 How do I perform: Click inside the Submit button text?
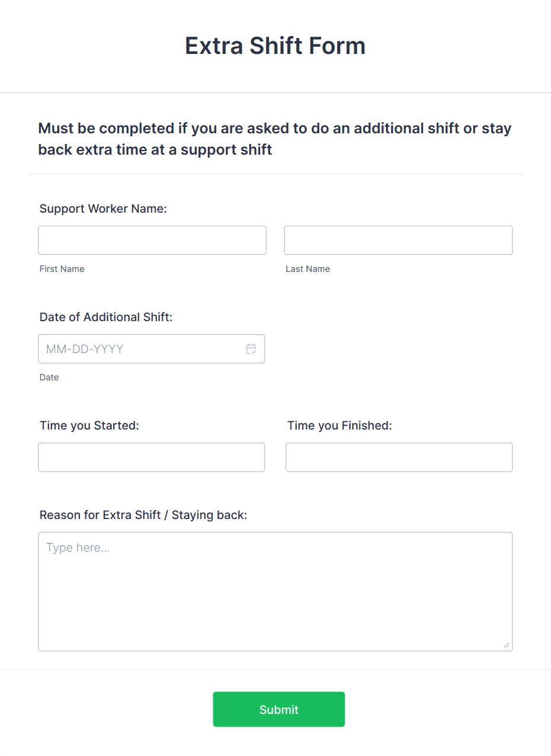[x=278, y=709]
